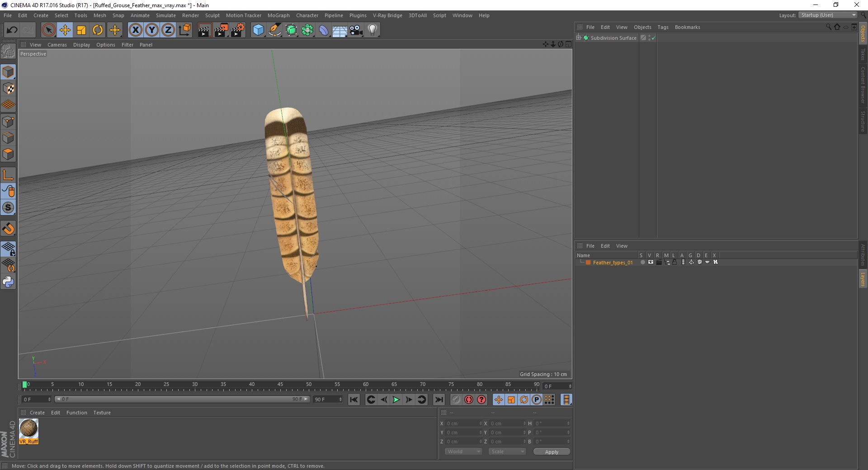868x470 pixels.
Task: Toggle lock for Feather_types_01 layer
Action: coord(675,262)
